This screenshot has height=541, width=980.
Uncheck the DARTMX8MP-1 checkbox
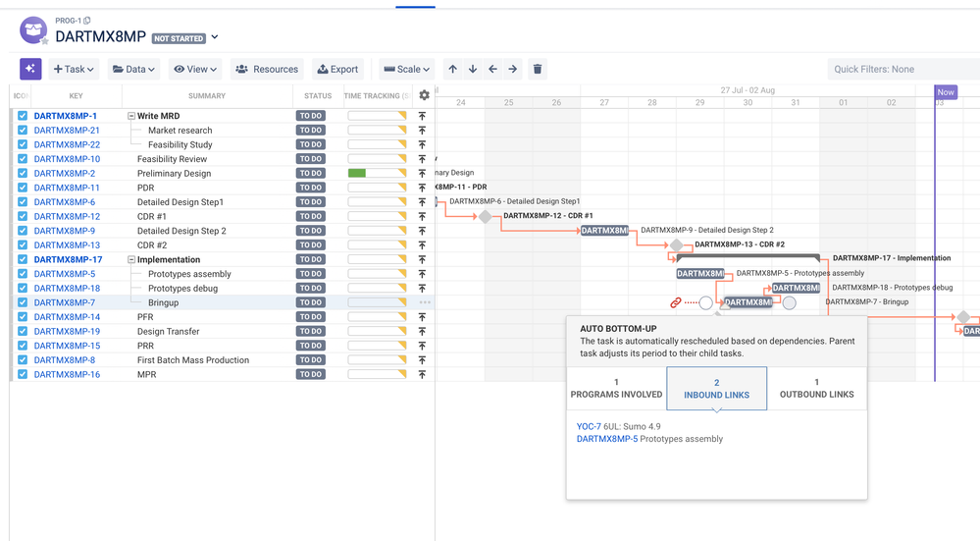23,116
